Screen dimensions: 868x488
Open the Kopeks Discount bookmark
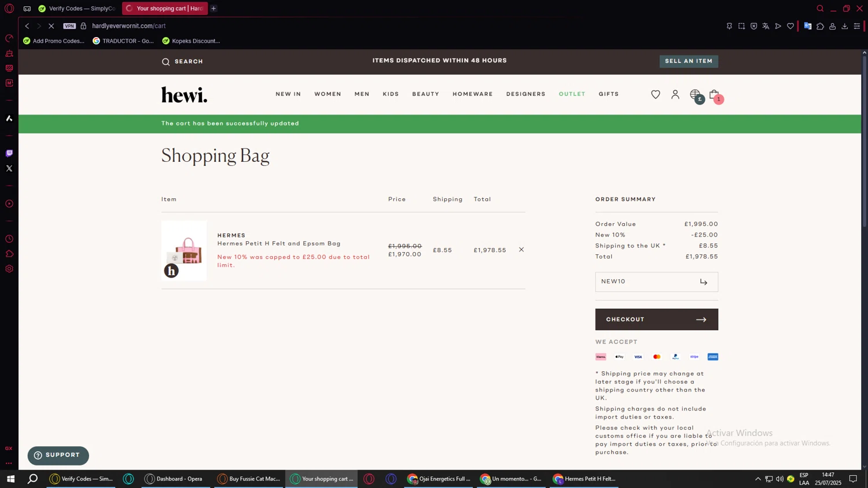tap(192, 41)
